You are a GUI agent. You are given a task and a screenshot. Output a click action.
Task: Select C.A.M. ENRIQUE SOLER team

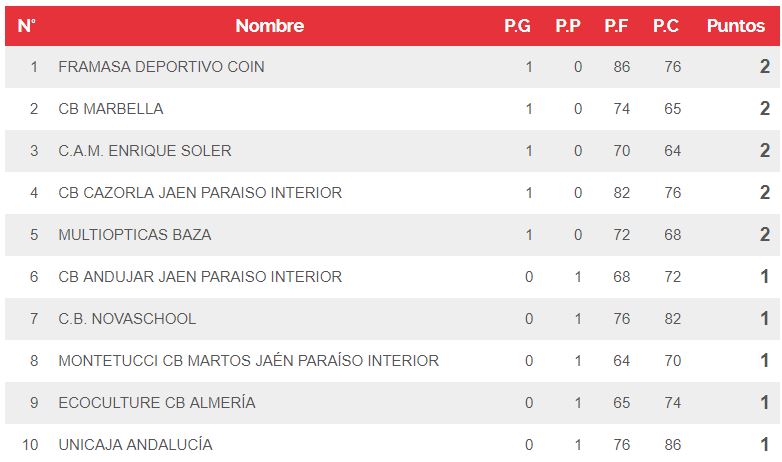(x=145, y=151)
